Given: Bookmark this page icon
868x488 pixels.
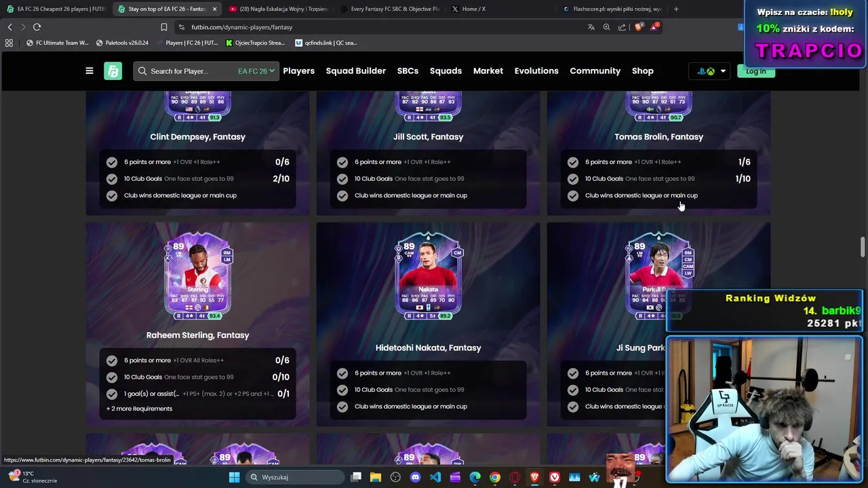Looking at the screenshot, I should [163, 27].
